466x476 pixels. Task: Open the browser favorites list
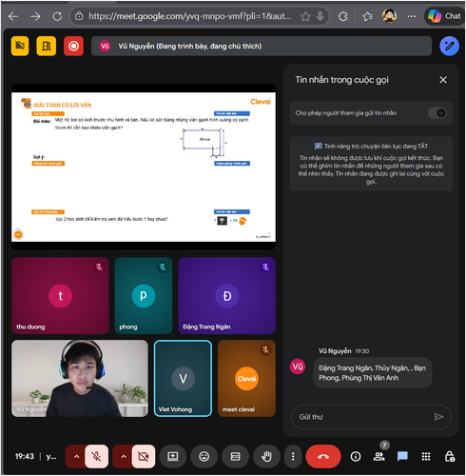pos(367,16)
